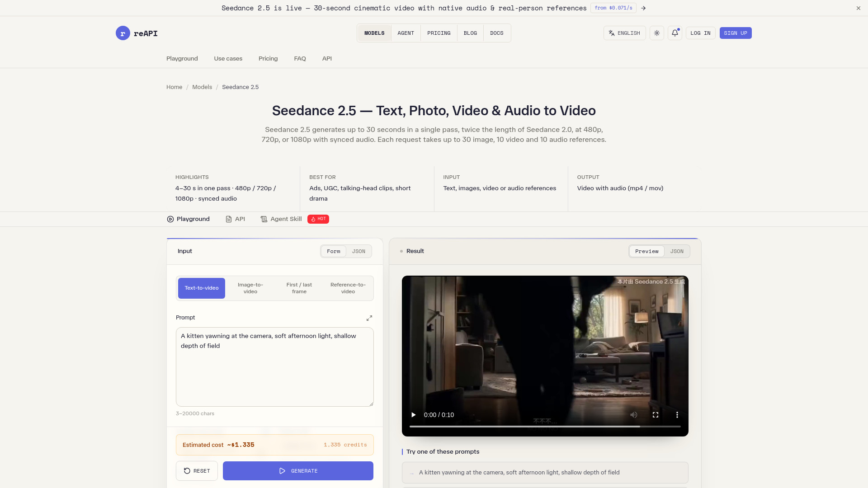Open the BLOG nav item
The image size is (868, 488).
tap(470, 33)
